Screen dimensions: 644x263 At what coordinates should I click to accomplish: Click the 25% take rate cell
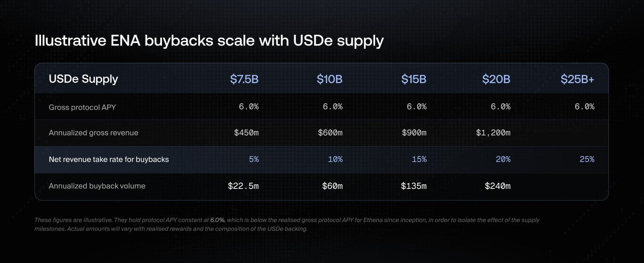tap(587, 159)
